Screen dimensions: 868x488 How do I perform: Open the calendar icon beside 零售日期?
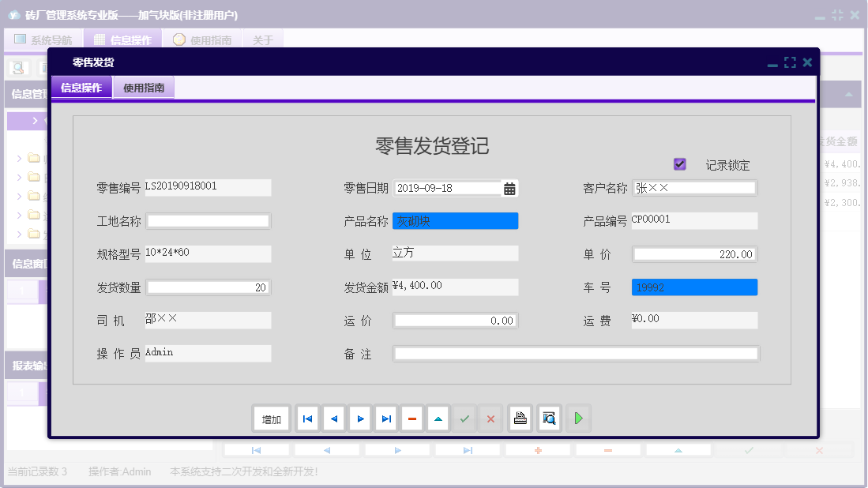tap(509, 188)
